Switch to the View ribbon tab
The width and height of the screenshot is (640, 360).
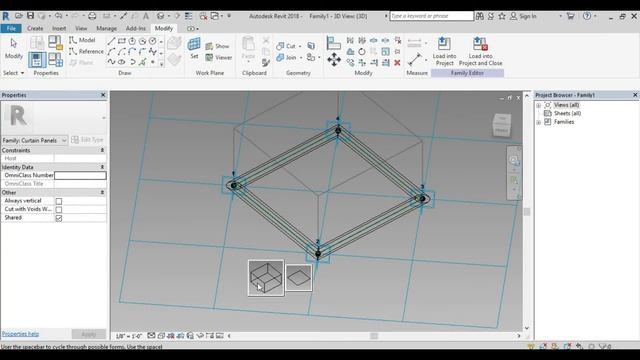tap(81, 29)
